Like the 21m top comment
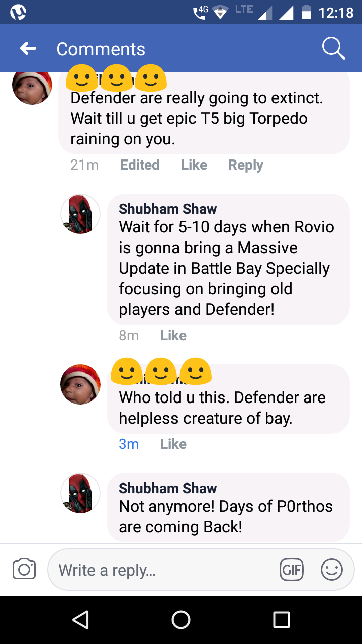 [194, 165]
